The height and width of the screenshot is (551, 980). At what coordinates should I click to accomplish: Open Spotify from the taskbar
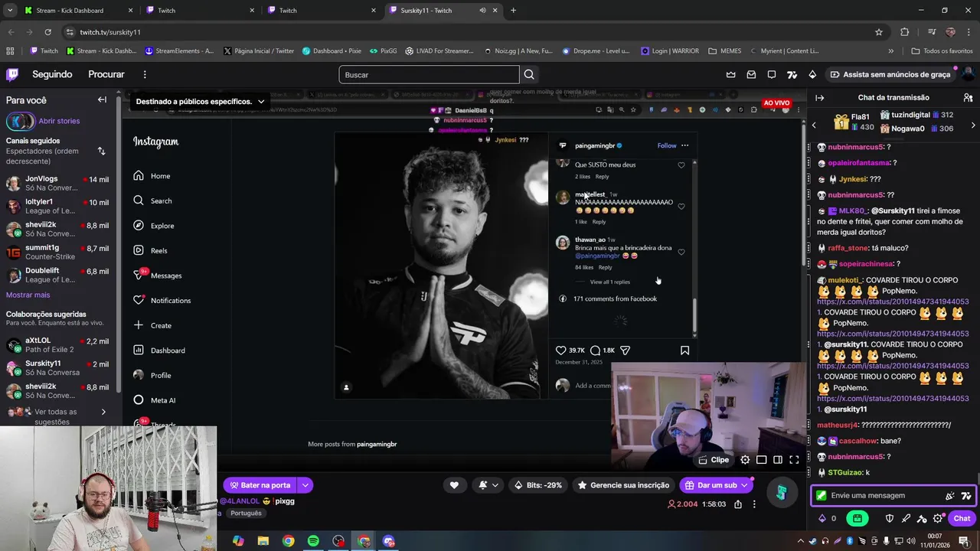[x=313, y=541]
